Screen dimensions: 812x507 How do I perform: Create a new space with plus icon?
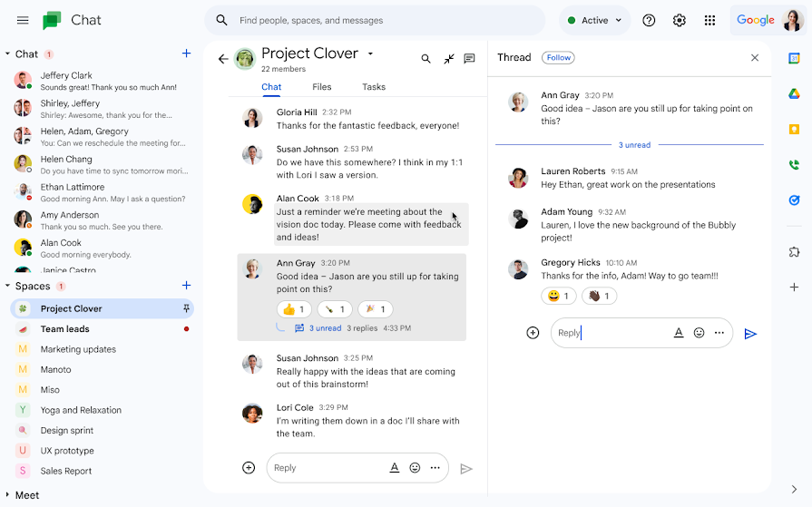186,286
